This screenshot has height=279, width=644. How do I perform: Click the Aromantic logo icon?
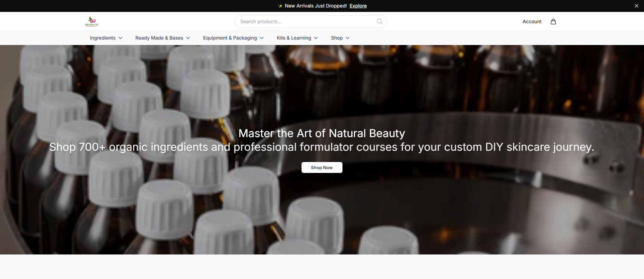[x=92, y=21]
